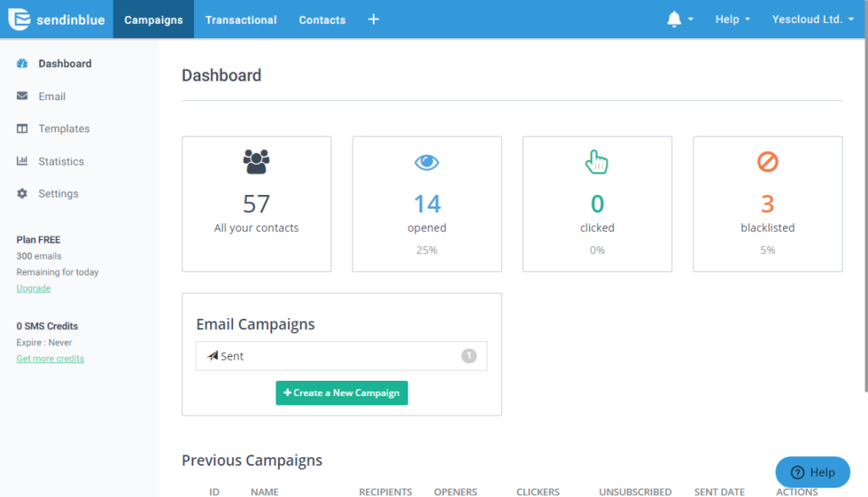Switch to the Transactional tab
868x497 pixels.
coord(241,20)
